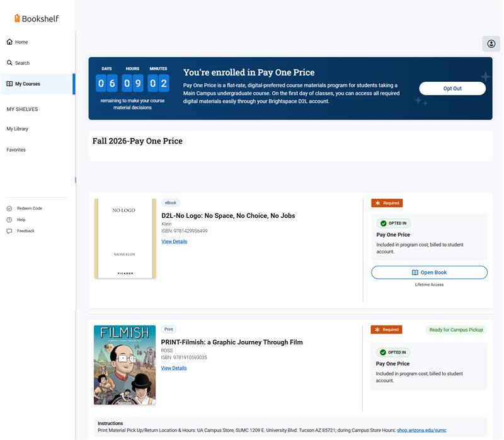Click the MY SHELVES heading
The width and height of the screenshot is (504, 440).
22,109
